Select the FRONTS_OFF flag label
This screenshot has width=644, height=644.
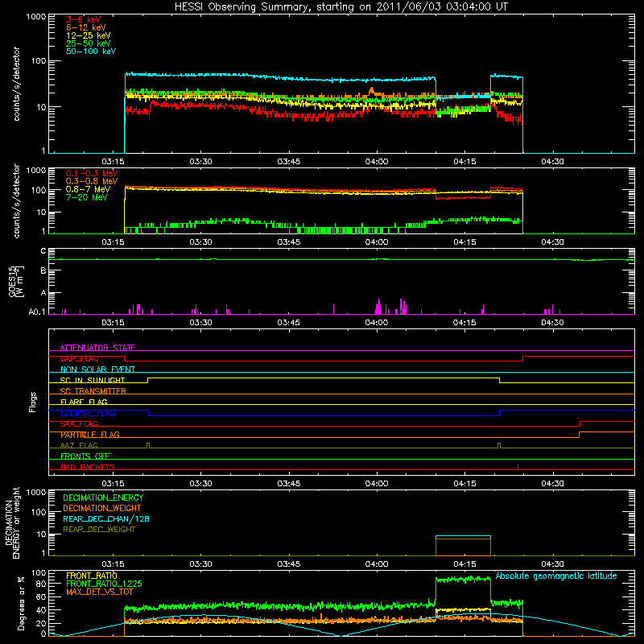(85, 456)
